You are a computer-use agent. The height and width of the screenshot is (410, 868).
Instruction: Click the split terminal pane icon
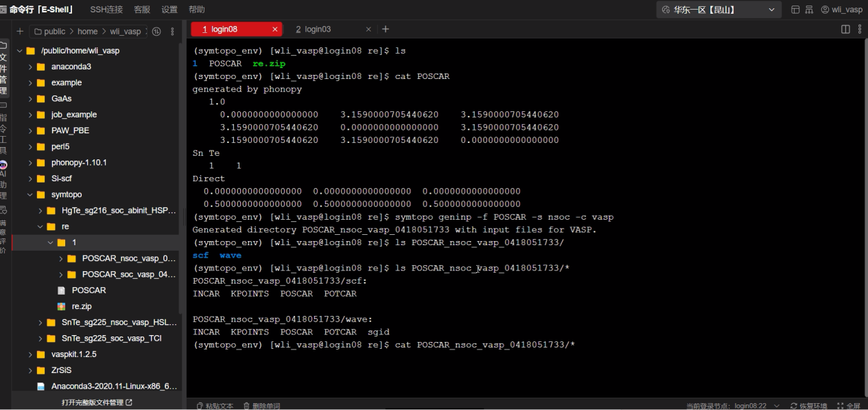(845, 30)
